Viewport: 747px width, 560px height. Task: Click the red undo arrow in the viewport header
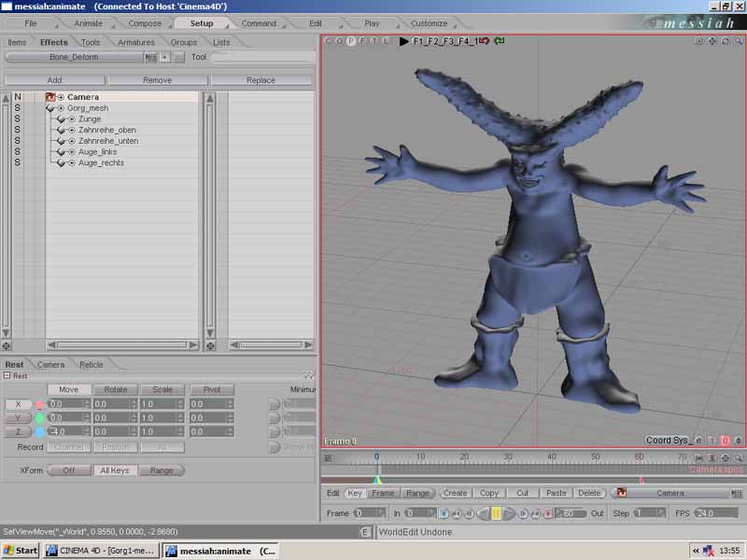coord(484,41)
